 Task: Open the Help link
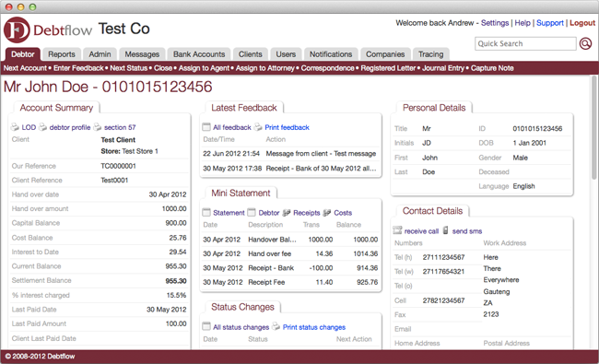click(523, 23)
